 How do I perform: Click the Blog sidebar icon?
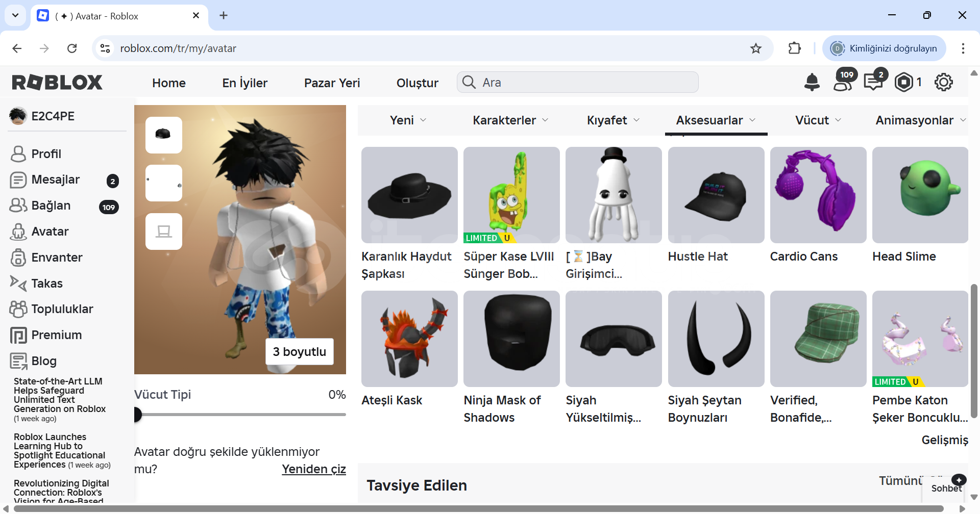(18, 361)
